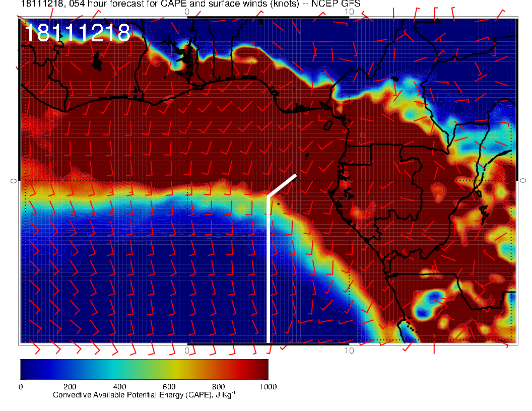The width and height of the screenshot is (532, 411).
Task: Click the 0 longitude label on bottom axis
Action: click(187, 351)
